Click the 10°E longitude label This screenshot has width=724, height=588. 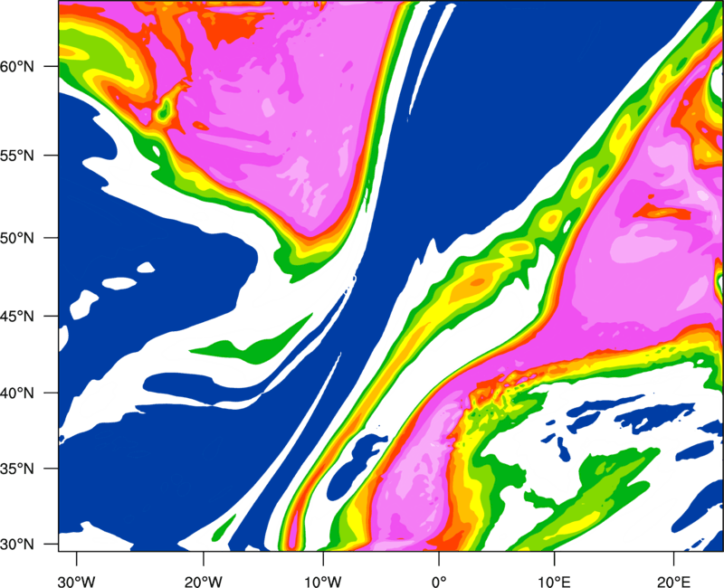click(x=554, y=582)
